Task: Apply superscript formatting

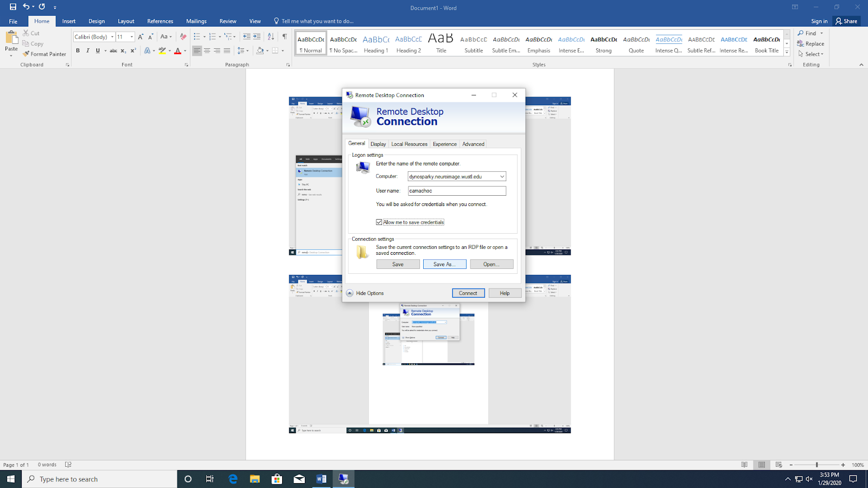Action: pos(133,50)
